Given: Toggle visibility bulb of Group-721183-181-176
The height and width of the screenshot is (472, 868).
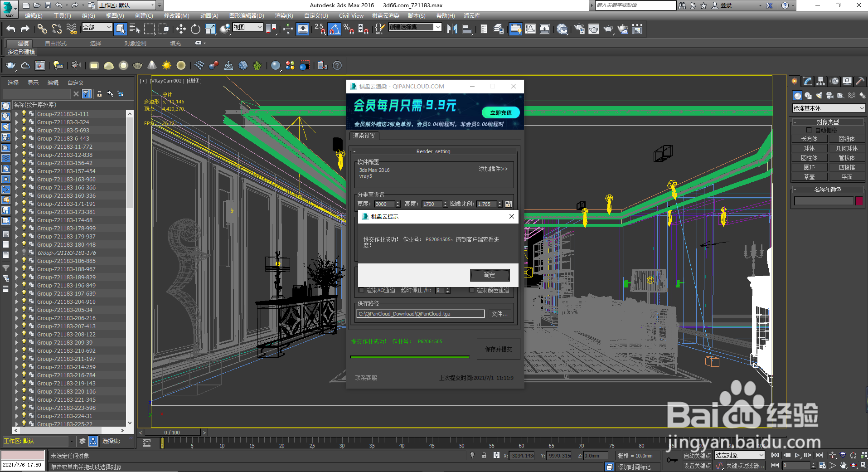Looking at the screenshot, I should click(24, 253).
